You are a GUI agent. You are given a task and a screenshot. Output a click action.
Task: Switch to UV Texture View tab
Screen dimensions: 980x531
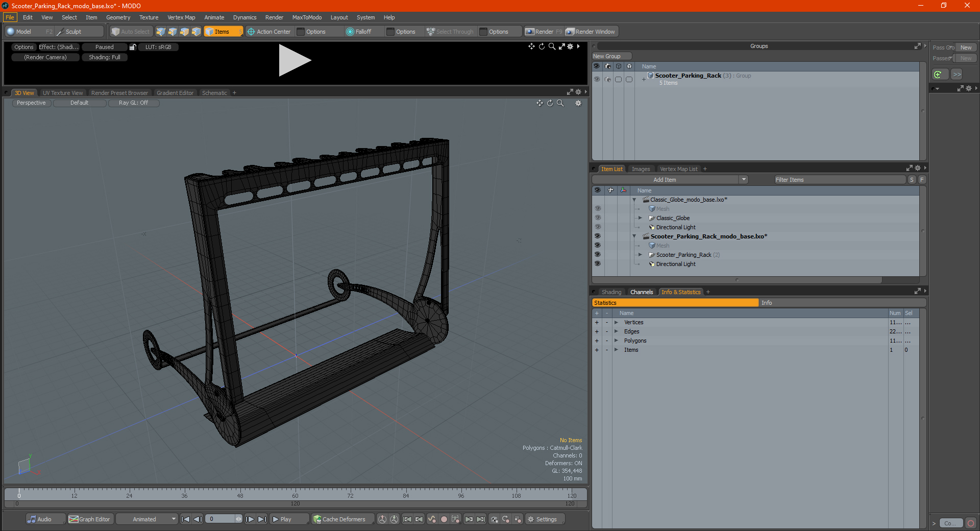pyautogui.click(x=63, y=93)
